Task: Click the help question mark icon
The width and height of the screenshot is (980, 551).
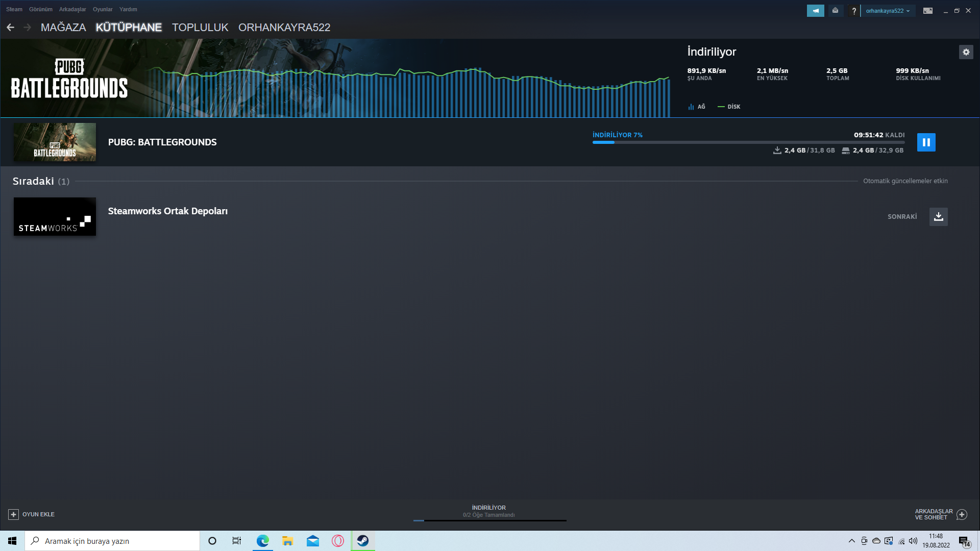Action: click(853, 11)
